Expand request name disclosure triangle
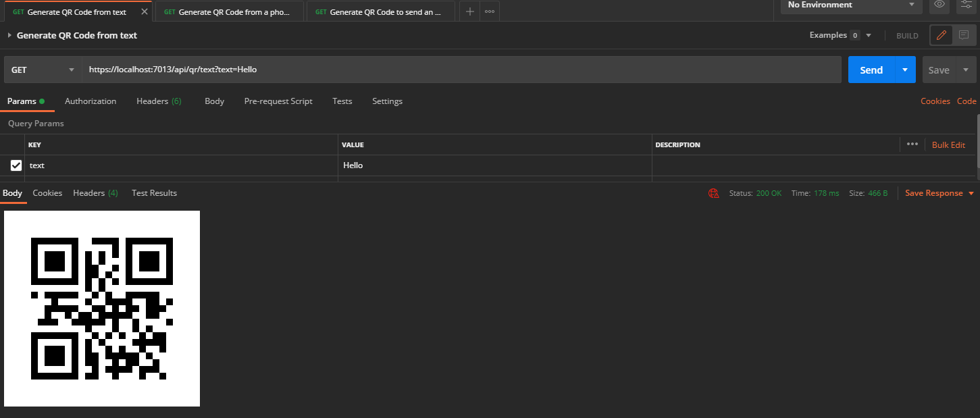Viewport: 980px width, 418px height. pyautogui.click(x=9, y=35)
